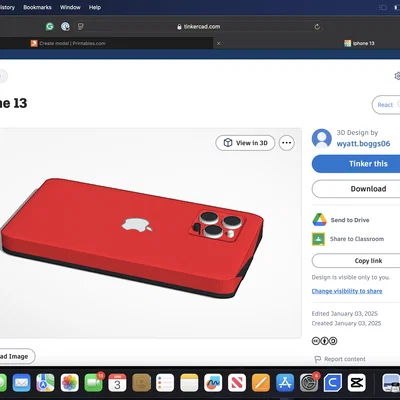Open the App Store in the dock
Image resolution: width=400 pixels, height=400 pixels.
tap(285, 382)
